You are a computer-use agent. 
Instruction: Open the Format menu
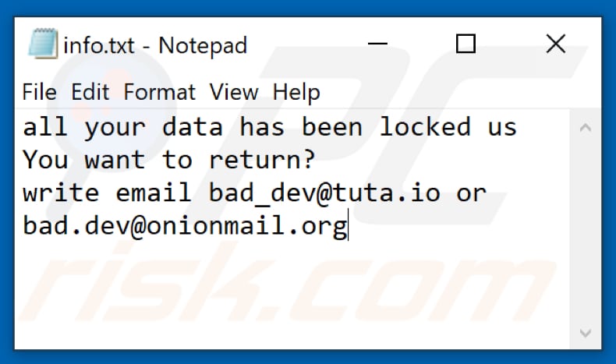pyautogui.click(x=159, y=93)
